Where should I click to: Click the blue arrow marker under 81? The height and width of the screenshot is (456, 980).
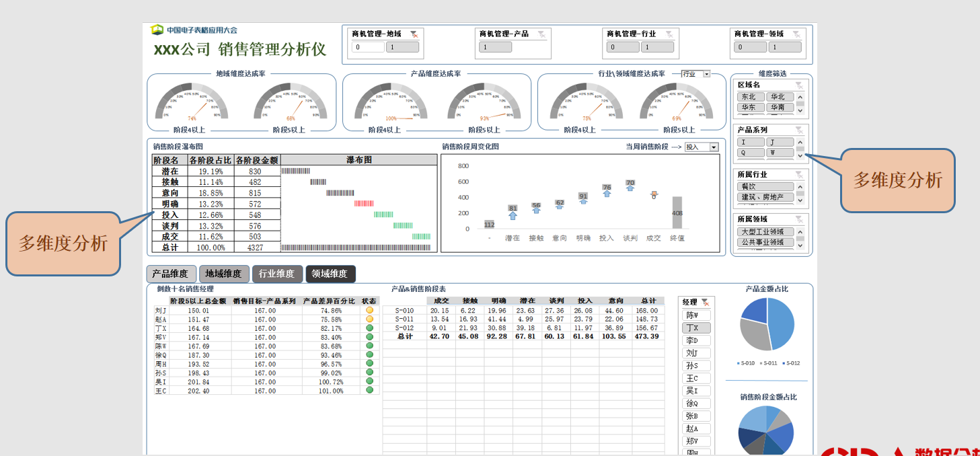513,216
